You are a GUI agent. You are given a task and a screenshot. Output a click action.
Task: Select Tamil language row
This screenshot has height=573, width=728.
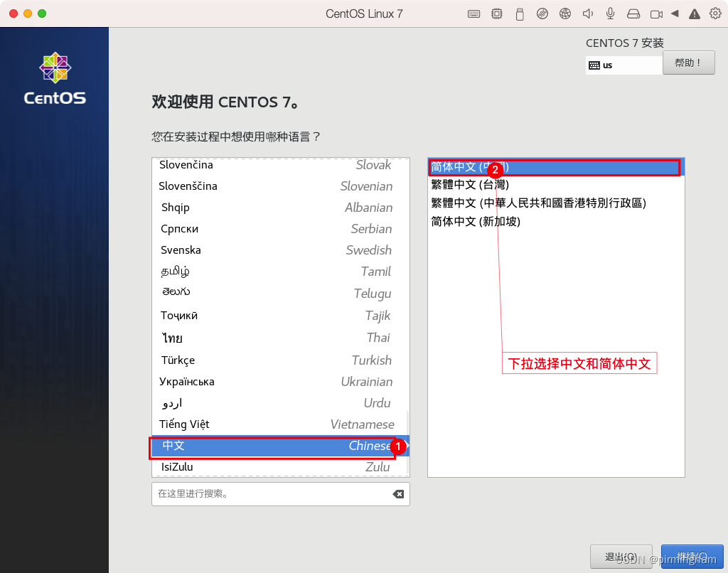(279, 272)
